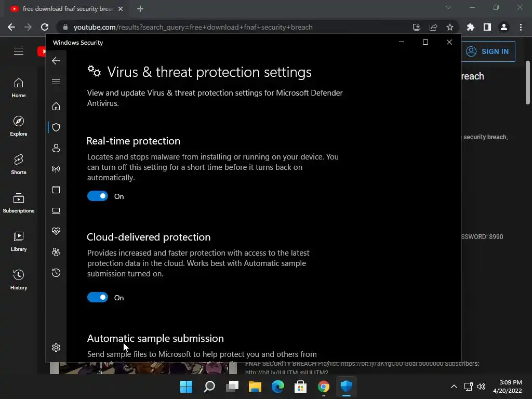The height and width of the screenshot is (399, 532).
Task: Go back in Windows Security
Action: tap(56, 61)
